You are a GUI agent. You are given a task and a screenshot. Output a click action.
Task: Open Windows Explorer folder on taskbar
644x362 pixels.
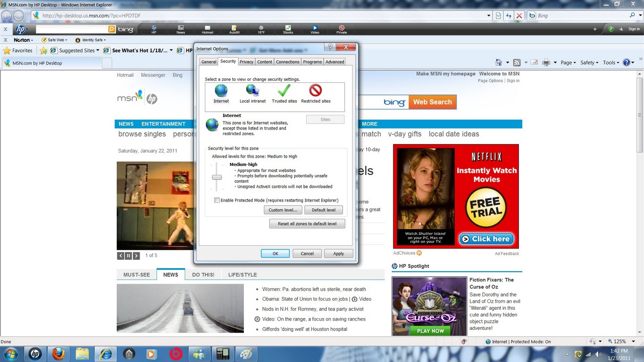click(82, 354)
